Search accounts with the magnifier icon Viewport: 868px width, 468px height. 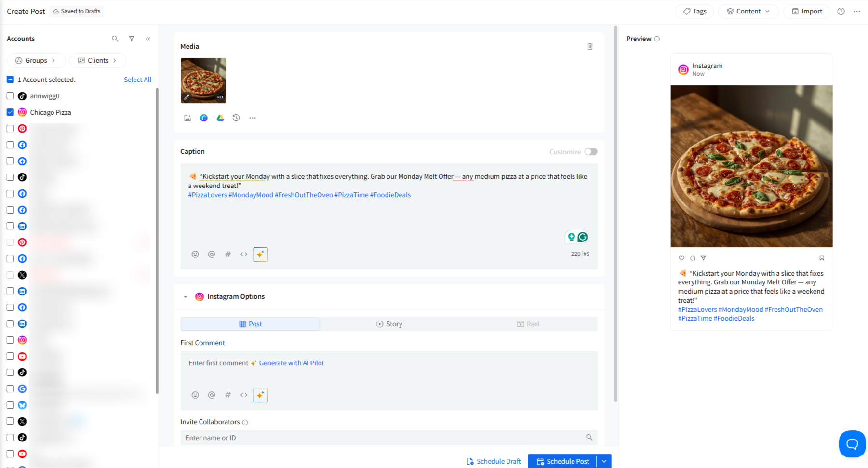[x=115, y=39]
